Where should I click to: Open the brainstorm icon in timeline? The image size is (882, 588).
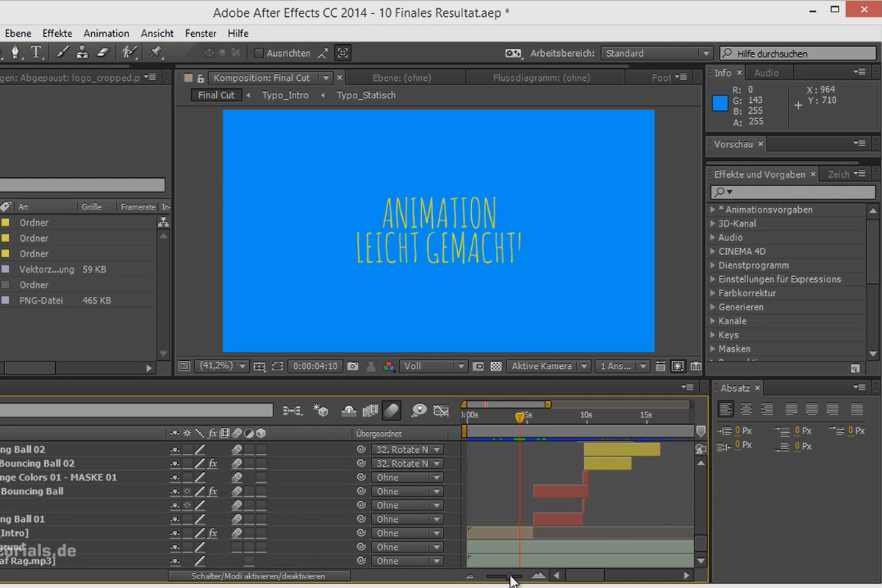[x=419, y=410]
